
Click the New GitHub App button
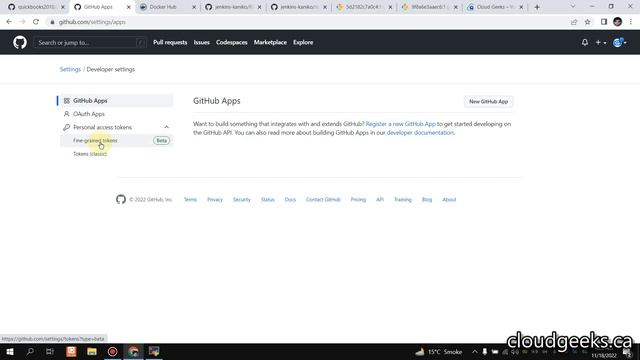point(488,102)
